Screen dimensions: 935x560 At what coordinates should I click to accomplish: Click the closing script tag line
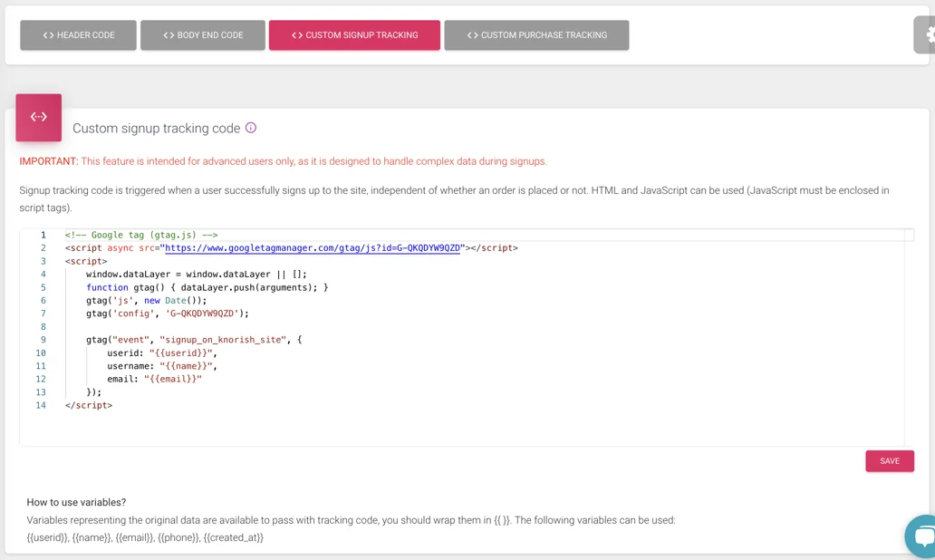tap(89, 405)
